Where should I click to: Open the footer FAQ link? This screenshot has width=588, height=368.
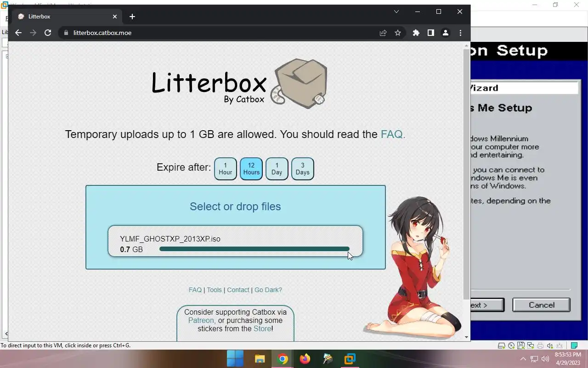[x=195, y=290]
